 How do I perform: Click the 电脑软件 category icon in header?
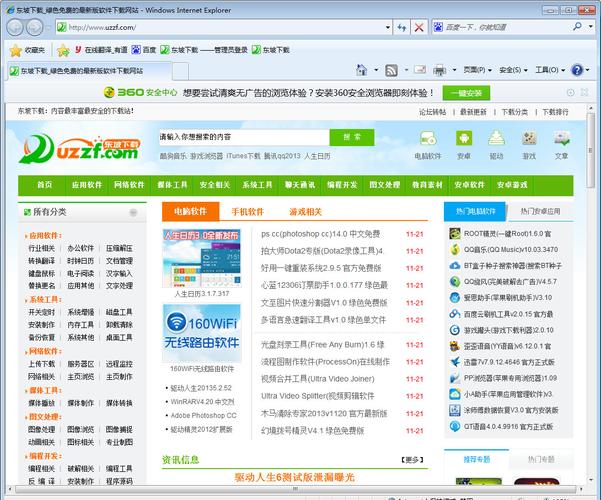coord(428,138)
